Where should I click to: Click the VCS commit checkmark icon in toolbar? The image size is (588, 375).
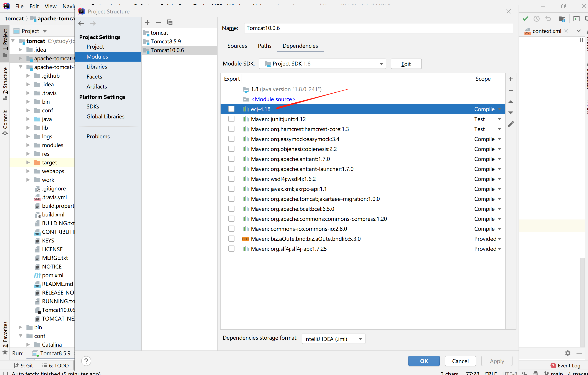click(526, 19)
